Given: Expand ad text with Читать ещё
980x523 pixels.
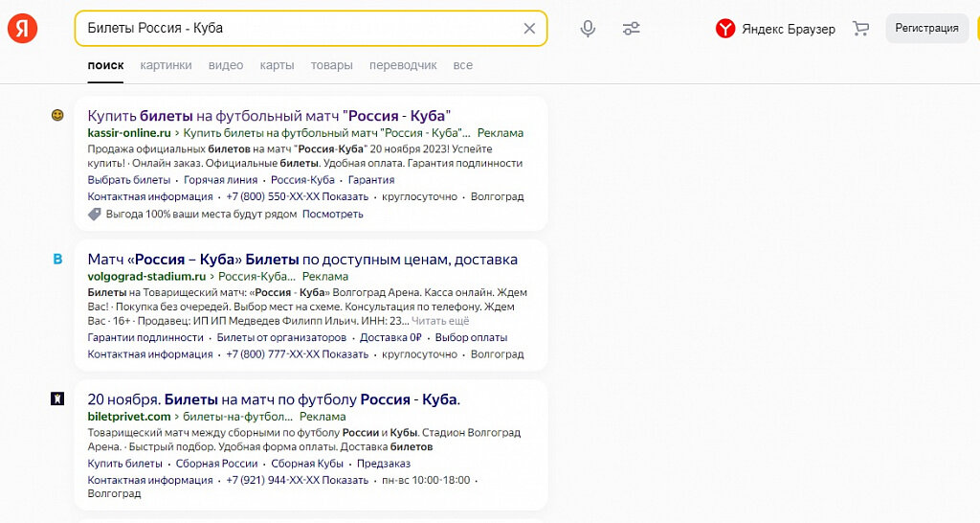Looking at the screenshot, I should (440, 321).
